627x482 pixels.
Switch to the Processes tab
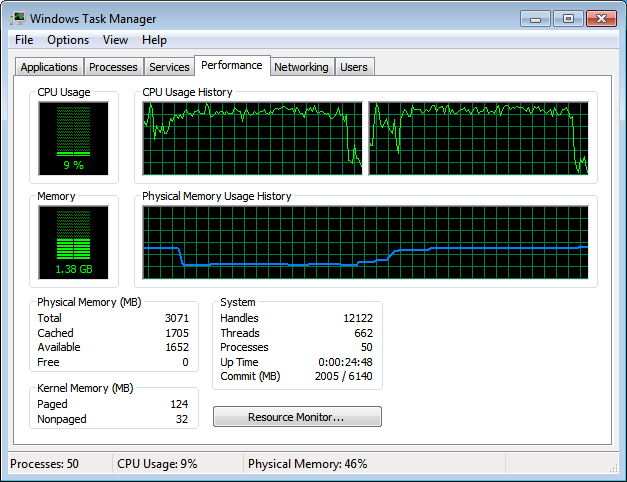coord(113,67)
